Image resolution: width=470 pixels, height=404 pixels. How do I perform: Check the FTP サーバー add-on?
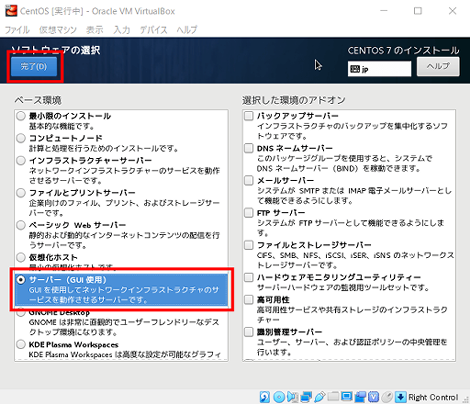(x=249, y=213)
